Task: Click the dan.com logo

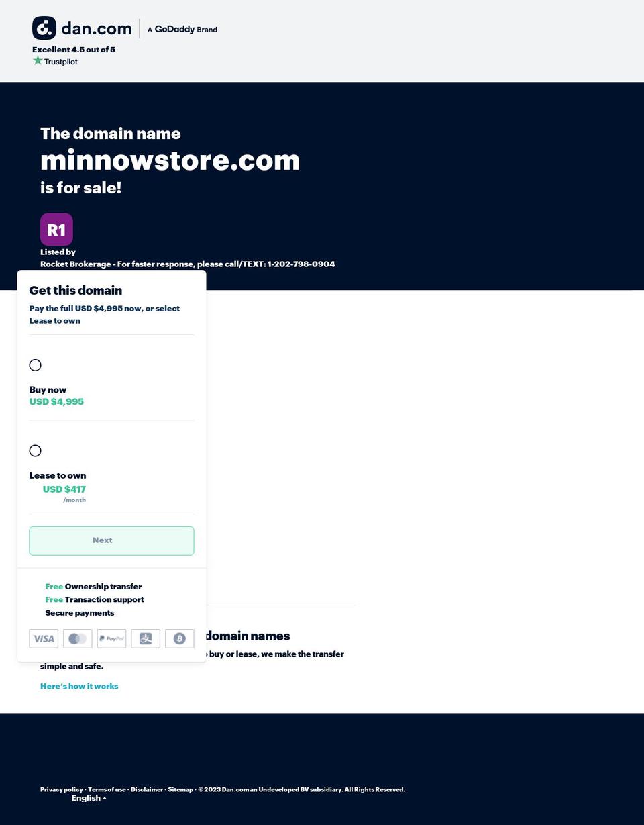Action: (x=82, y=28)
